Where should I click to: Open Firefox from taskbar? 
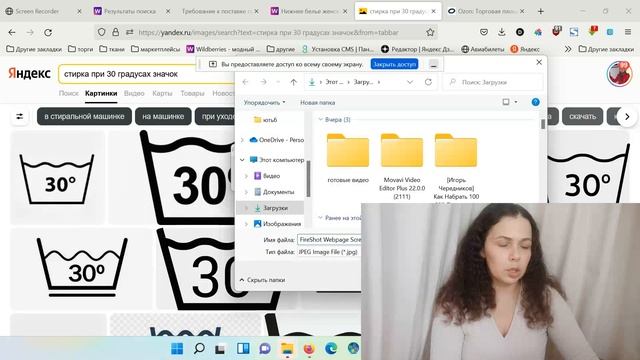(309, 349)
